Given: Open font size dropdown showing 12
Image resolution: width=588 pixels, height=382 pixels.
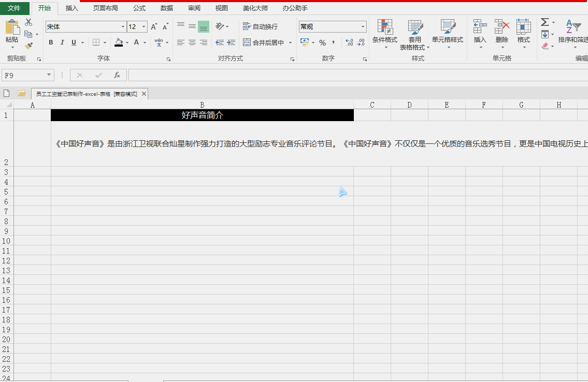Looking at the screenshot, I should tap(144, 26).
